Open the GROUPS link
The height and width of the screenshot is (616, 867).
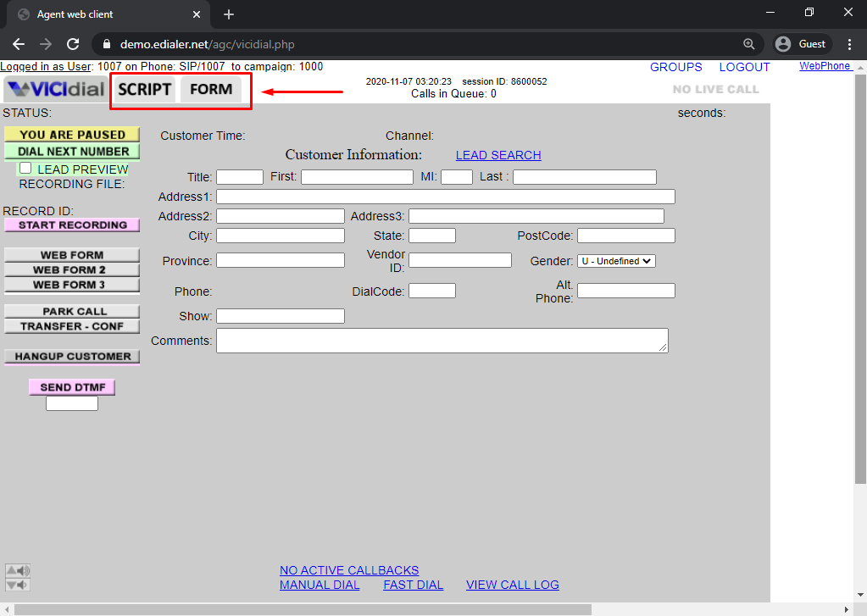click(675, 67)
